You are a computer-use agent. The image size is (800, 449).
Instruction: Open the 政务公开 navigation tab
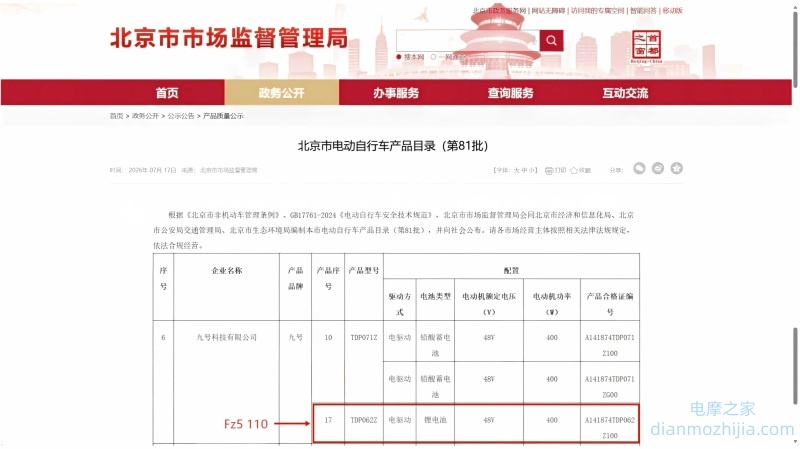[x=282, y=93]
